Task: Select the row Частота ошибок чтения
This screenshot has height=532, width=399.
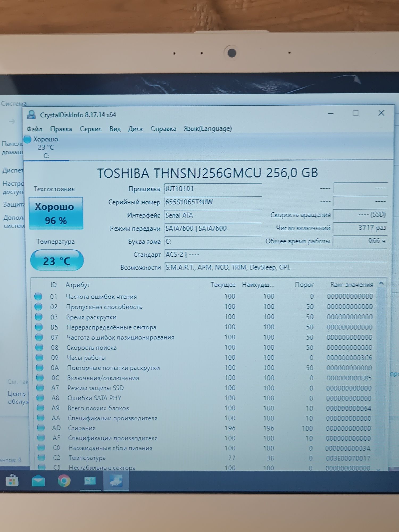Action: (204, 297)
